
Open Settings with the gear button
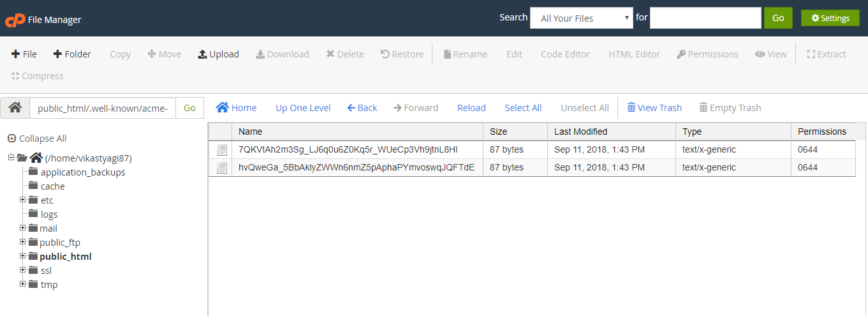[x=830, y=18]
